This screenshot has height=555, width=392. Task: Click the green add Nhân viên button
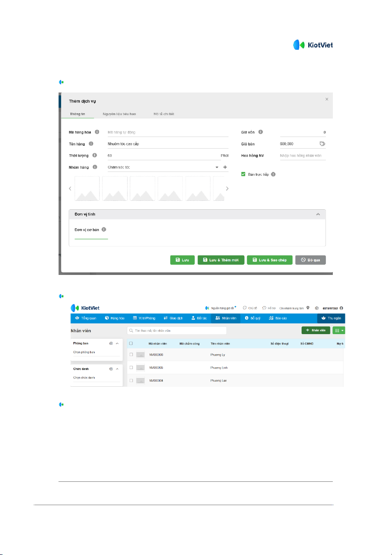(x=316, y=330)
